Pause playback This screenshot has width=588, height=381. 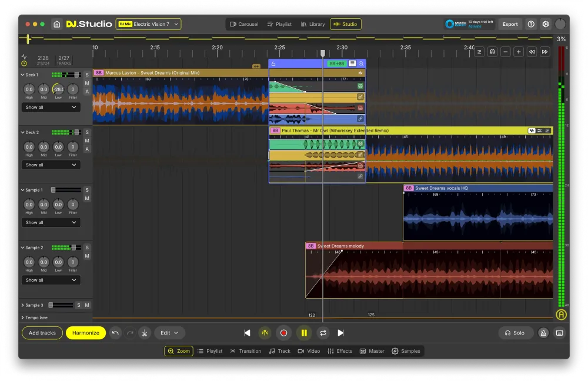point(304,333)
